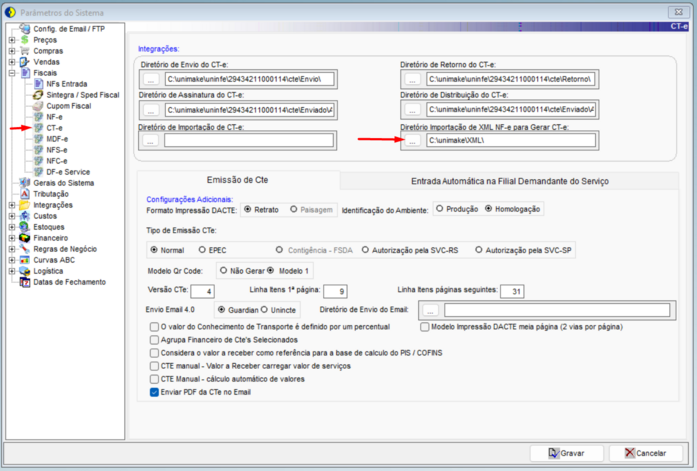Click the Gravar button
This screenshot has height=471, width=697.
point(567,453)
